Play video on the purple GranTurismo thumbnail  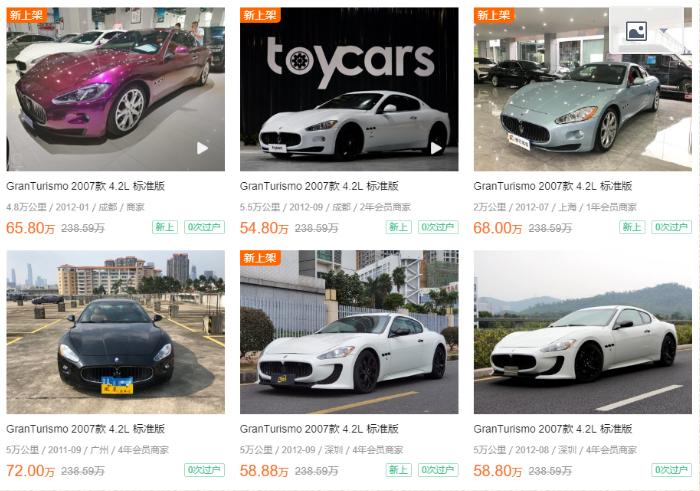[x=203, y=148]
